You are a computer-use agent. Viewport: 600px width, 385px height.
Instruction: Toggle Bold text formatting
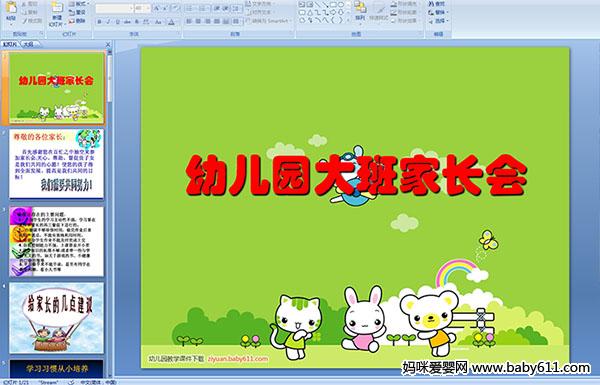pyautogui.click(x=99, y=22)
